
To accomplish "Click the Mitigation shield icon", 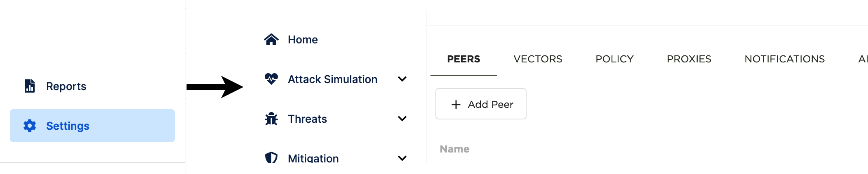I will pyautogui.click(x=271, y=157).
